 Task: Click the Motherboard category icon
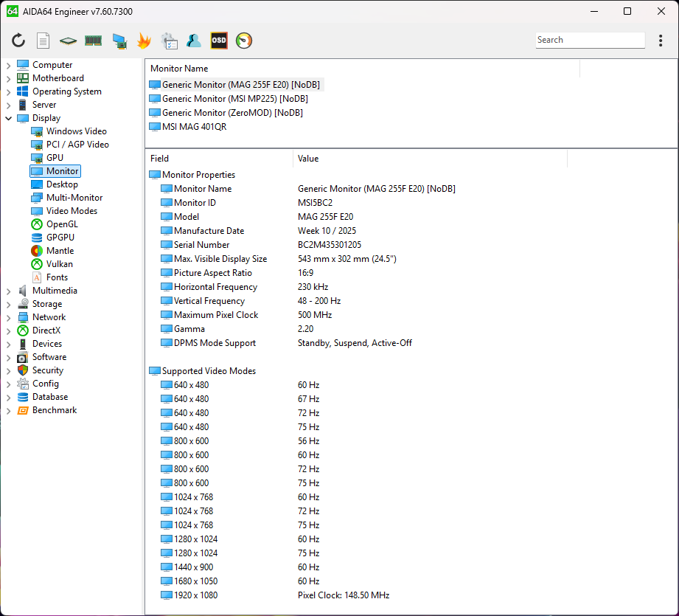point(23,78)
